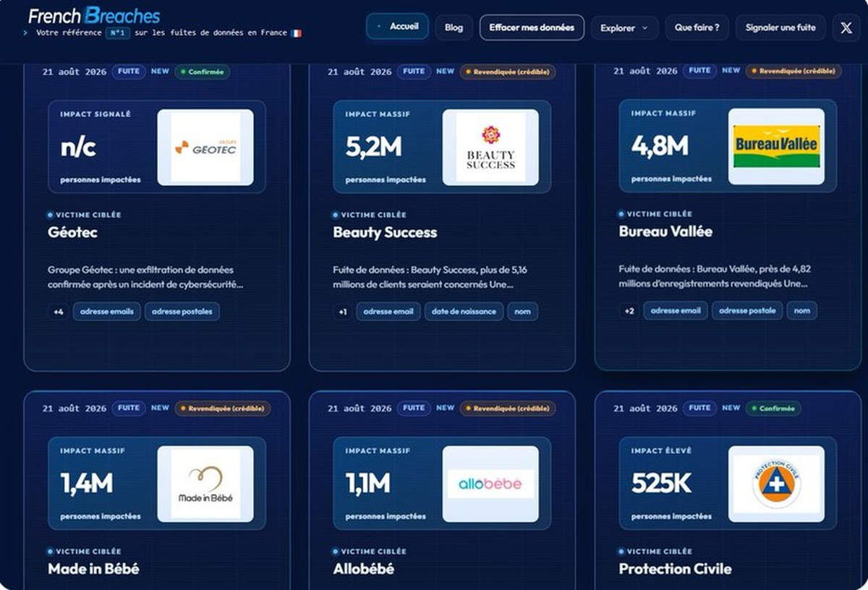Open the Géotec breach title
868x590 pixels.
pyautogui.click(x=72, y=233)
